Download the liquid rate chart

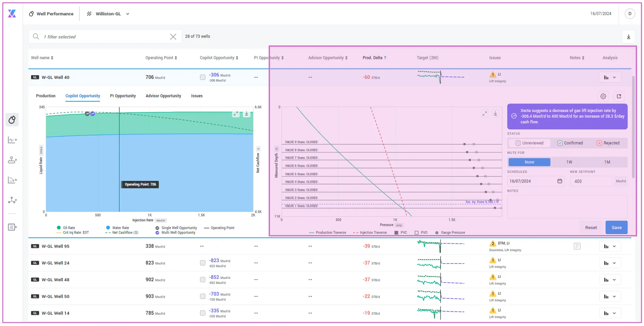[247, 114]
